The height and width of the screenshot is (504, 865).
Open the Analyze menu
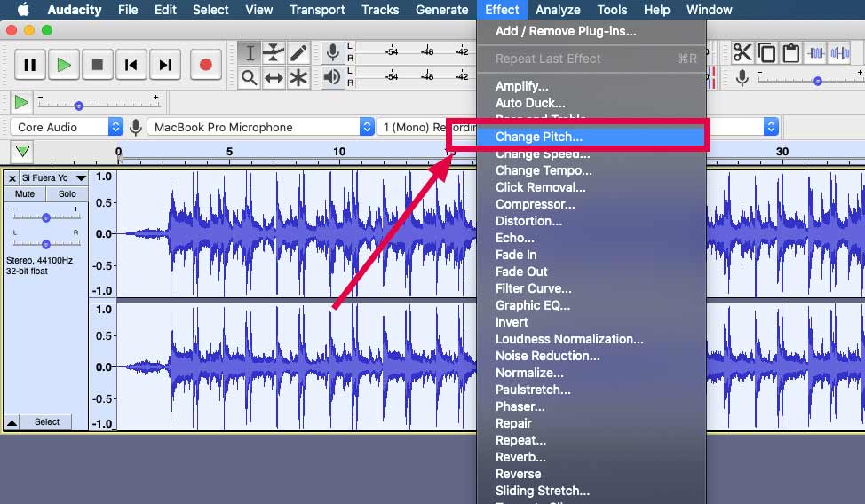pyautogui.click(x=558, y=10)
